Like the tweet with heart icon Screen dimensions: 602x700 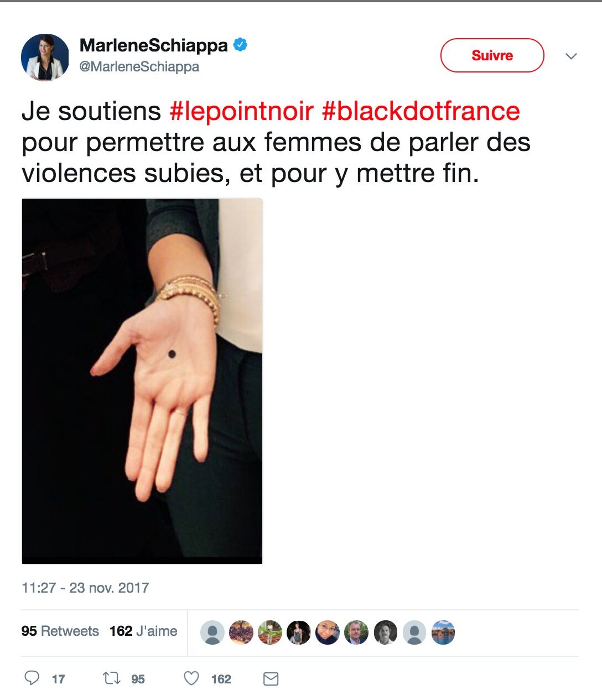tap(191, 678)
